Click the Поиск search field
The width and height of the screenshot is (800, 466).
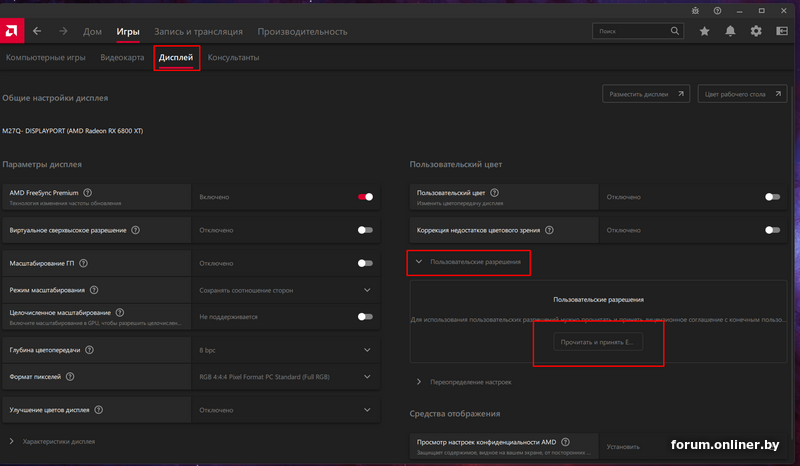[x=640, y=31]
